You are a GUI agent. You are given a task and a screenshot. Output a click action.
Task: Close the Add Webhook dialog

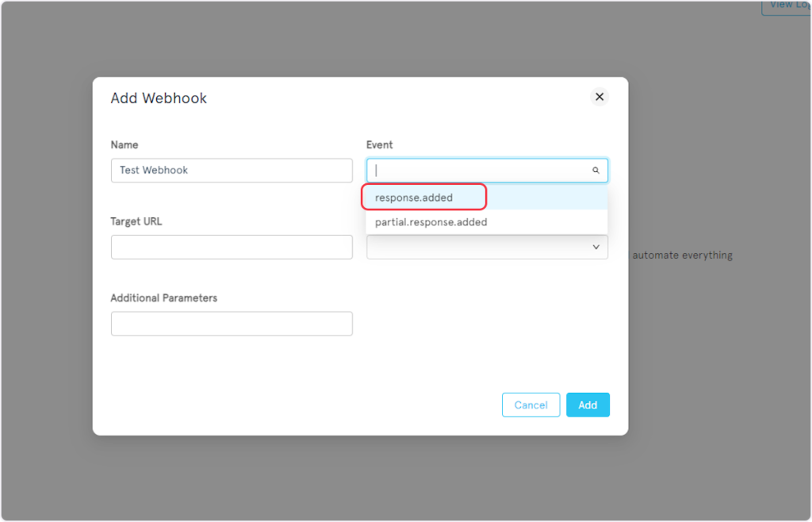click(599, 97)
